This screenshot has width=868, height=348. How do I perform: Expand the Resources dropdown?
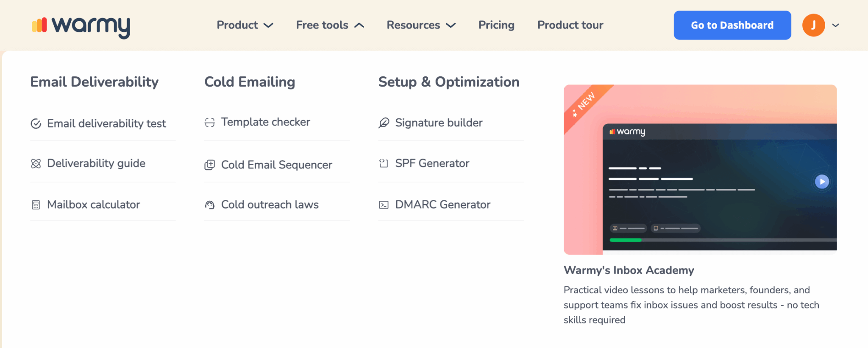tap(420, 25)
